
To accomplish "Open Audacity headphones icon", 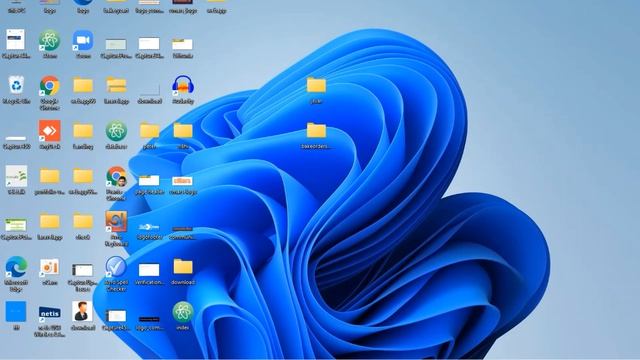I will (x=183, y=85).
